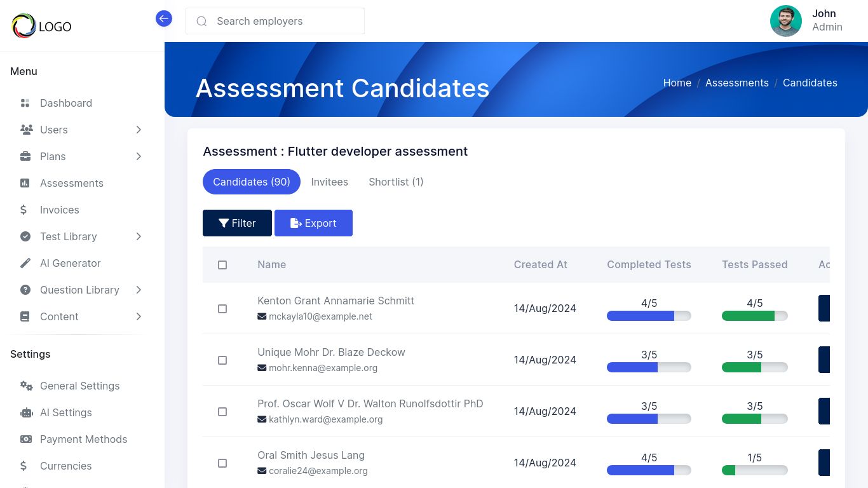The width and height of the screenshot is (868, 488).
Task: Collapse sidebar with the blue arrow button
Action: pos(164,18)
